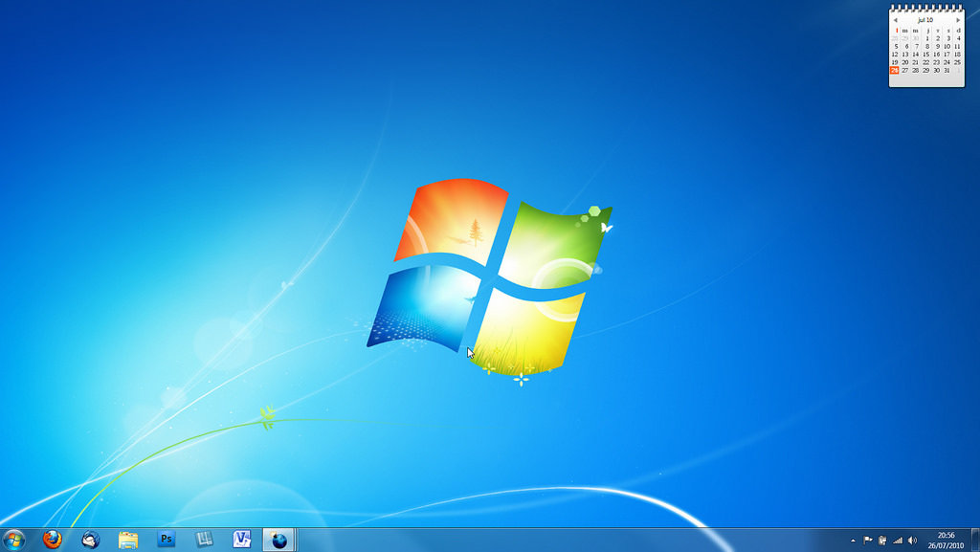The height and width of the screenshot is (552, 980).
Task: Open network signal tray icon
Action: pyautogui.click(x=898, y=541)
